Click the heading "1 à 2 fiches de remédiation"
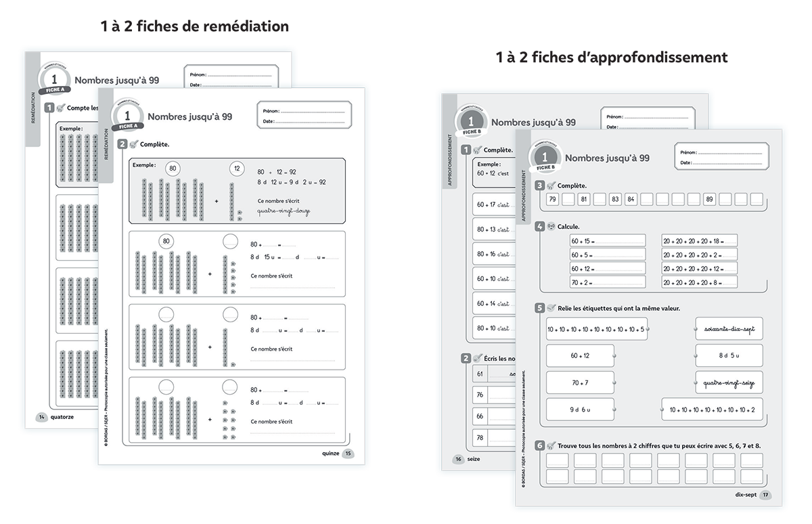 tap(194, 26)
